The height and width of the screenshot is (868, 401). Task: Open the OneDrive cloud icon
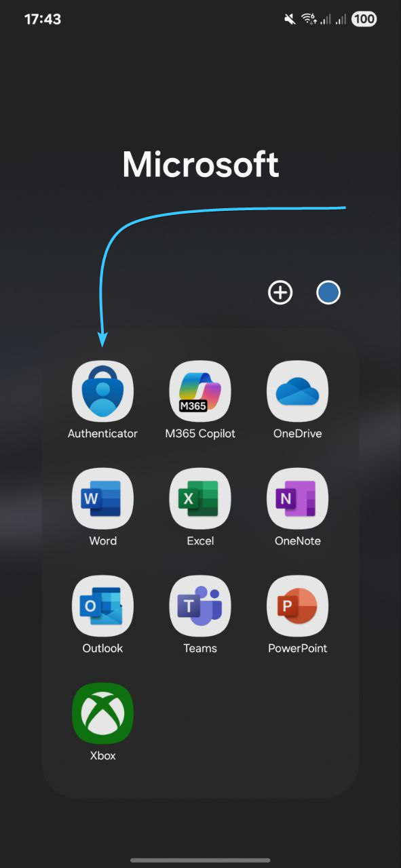(298, 391)
